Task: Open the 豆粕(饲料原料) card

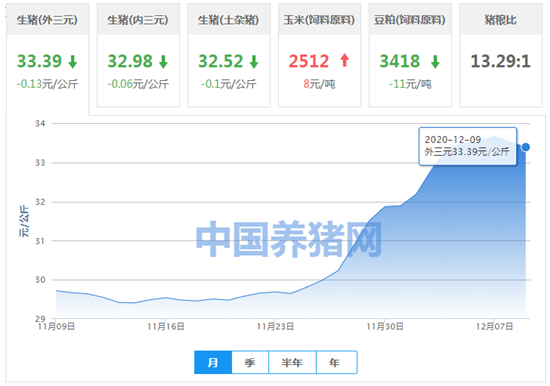Action: pyautogui.click(x=410, y=55)
